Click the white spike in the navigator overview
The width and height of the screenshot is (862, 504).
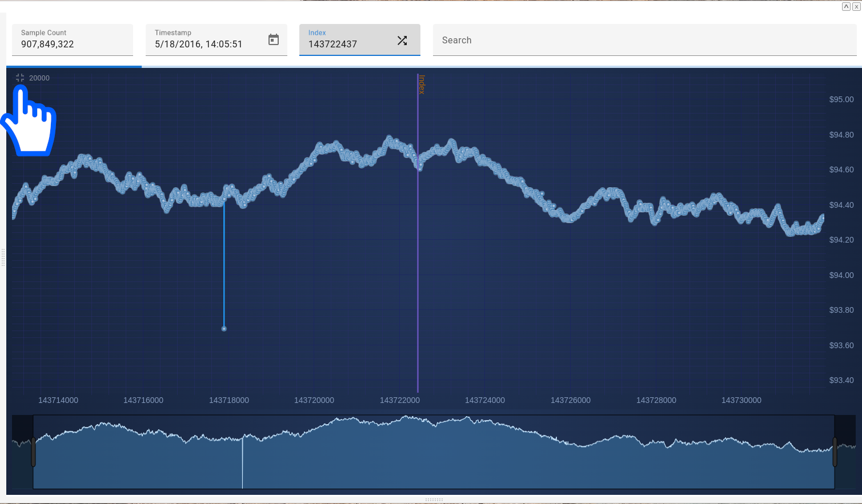point(243,462)
